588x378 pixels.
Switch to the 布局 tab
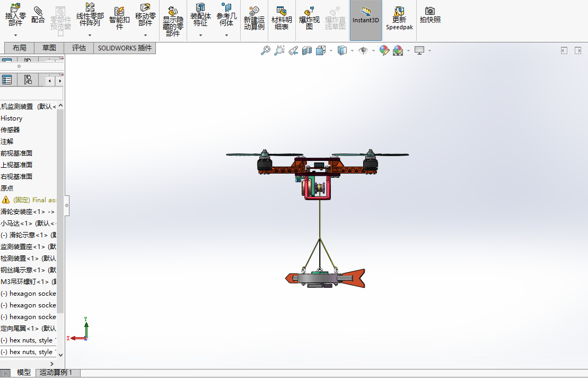click(x=19, y=48)
